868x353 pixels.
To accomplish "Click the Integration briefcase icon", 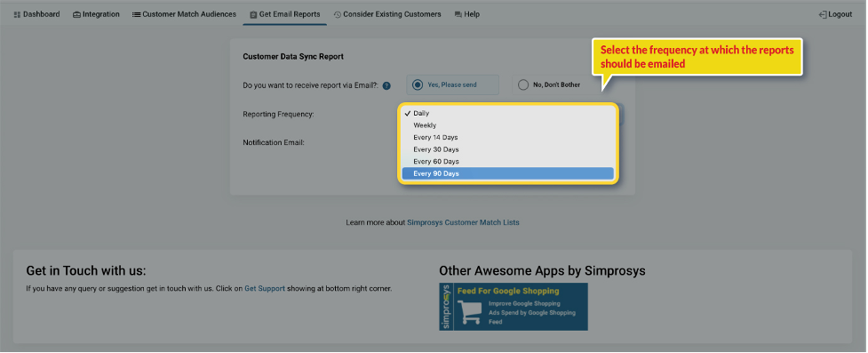I will pos(76,14).
